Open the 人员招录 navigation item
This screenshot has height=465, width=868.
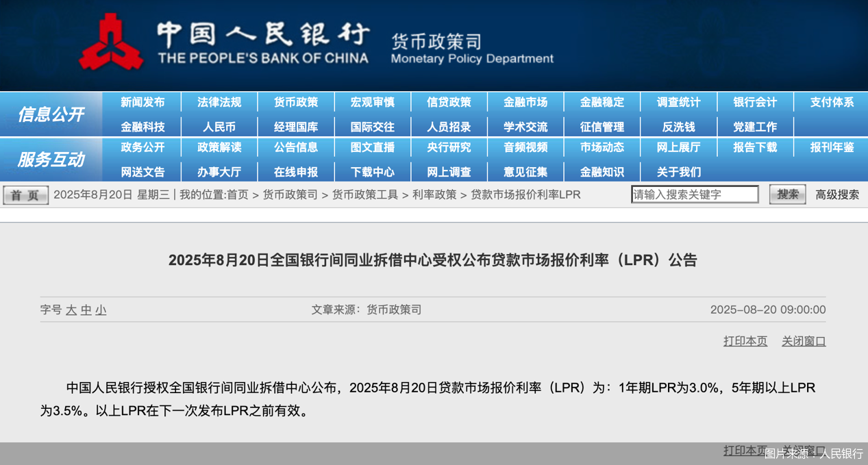449,127
